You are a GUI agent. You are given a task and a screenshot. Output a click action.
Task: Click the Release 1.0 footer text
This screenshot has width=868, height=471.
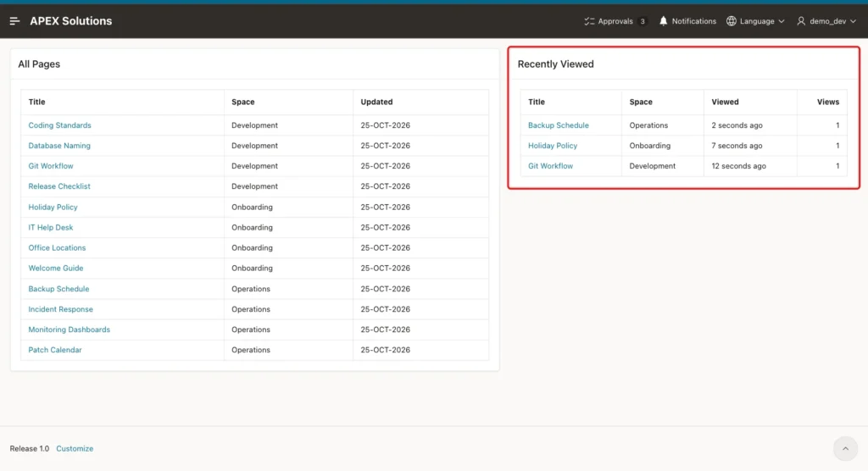(30, 449)
